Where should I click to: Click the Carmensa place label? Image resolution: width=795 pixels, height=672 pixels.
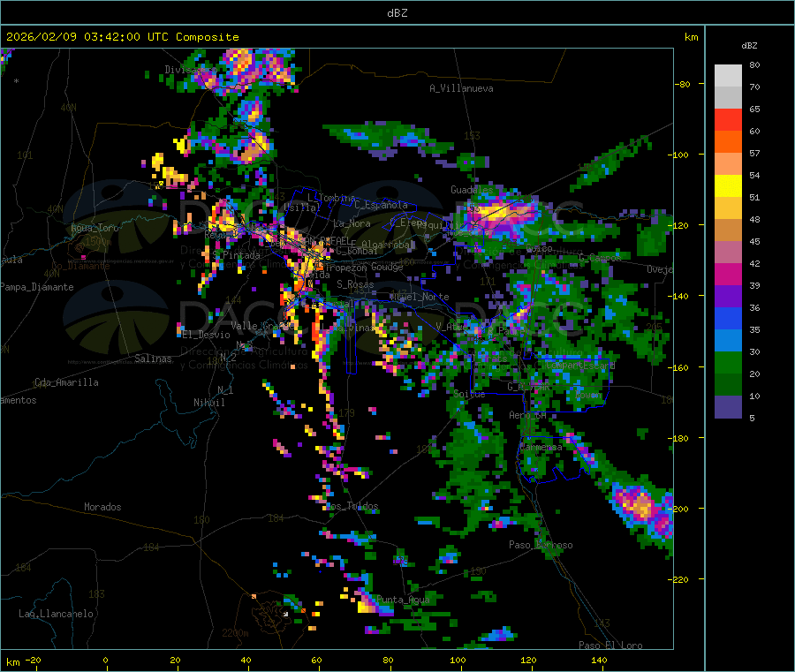[541, 448]
